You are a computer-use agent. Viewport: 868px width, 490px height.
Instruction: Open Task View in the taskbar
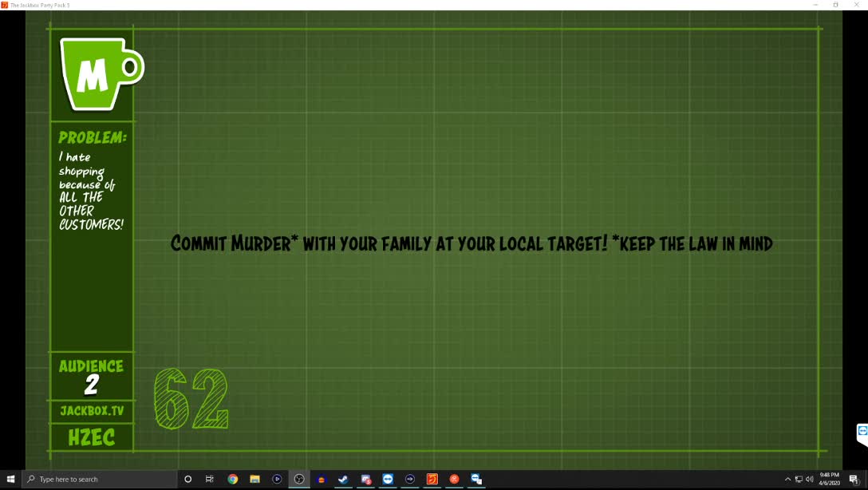(x=210, y=479)
